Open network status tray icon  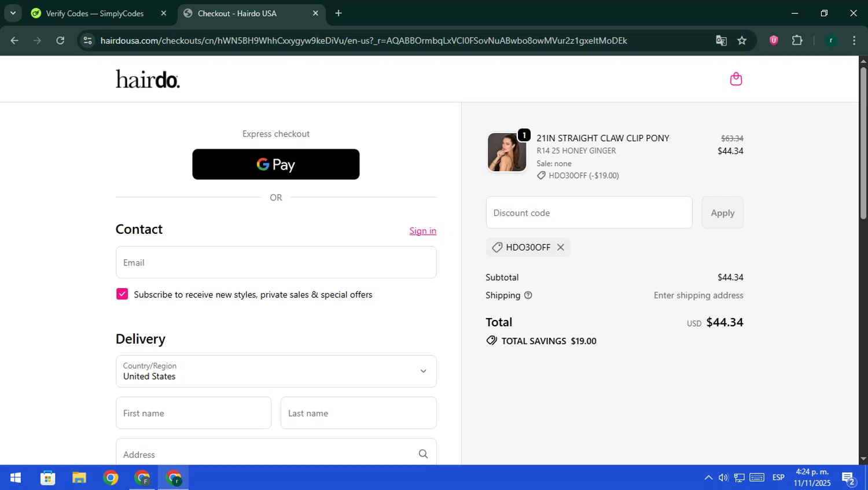click(x=739, y=478)
